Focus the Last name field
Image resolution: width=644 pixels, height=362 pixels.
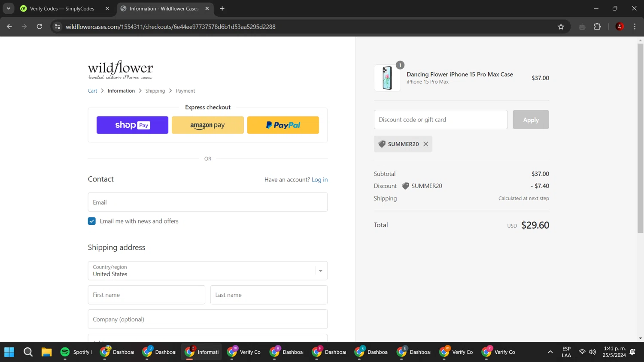click(269, 295)
